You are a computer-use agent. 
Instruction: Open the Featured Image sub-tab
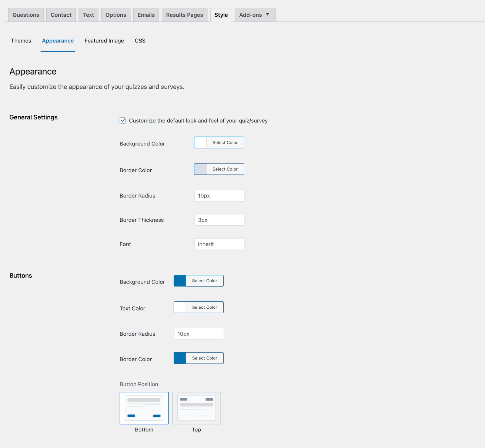pyautogui.click(x=104, y=41)
